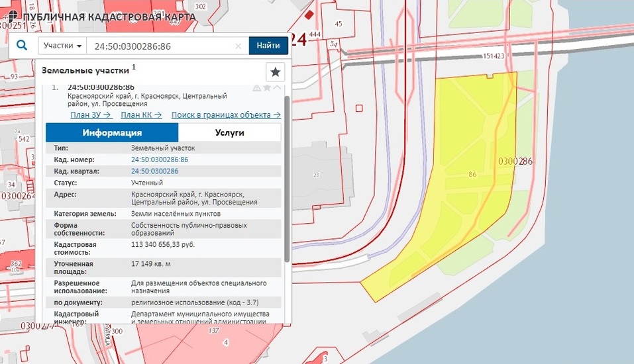This screenshot has height=364, width=634.
Task: Click the magnifier search icon
Action: (x=22, y=46)
